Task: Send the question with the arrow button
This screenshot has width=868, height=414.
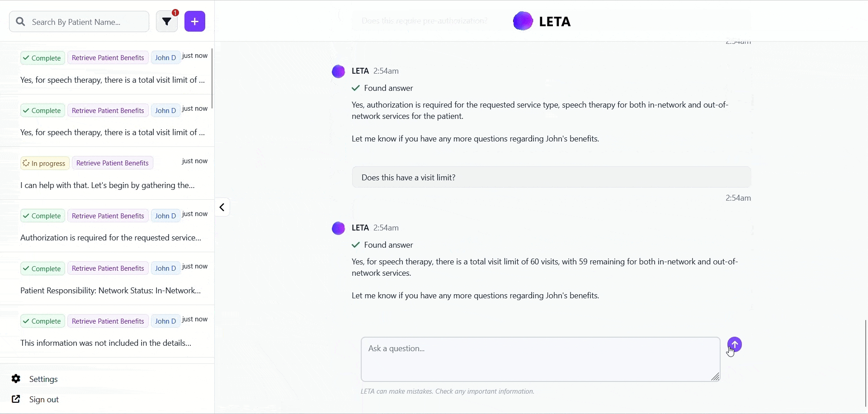Action: 735,345
